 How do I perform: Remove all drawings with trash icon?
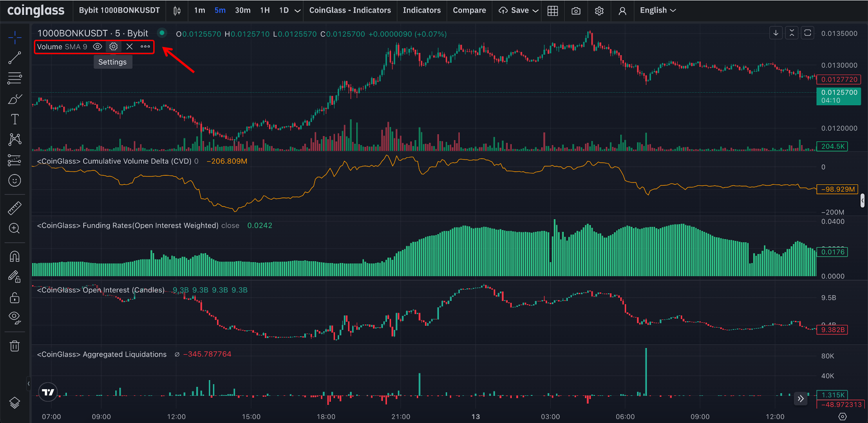point(14,346)
